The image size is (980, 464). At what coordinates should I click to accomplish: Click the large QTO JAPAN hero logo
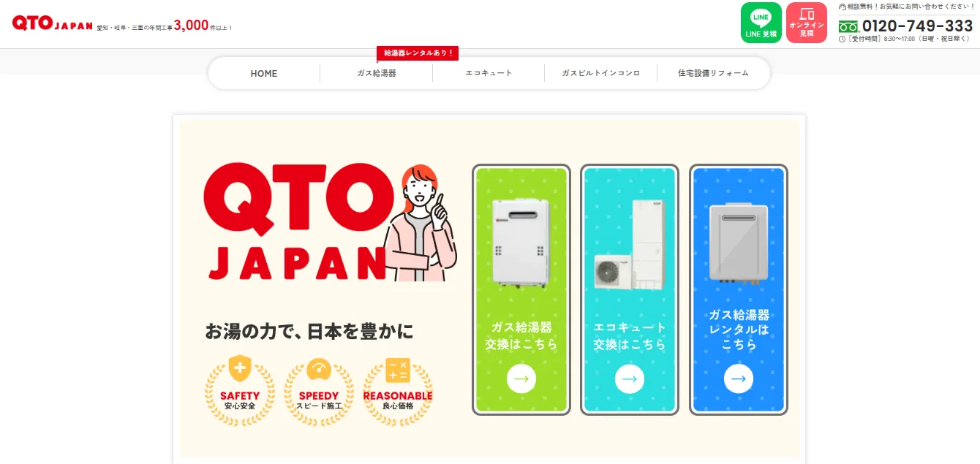click(295, 223)
